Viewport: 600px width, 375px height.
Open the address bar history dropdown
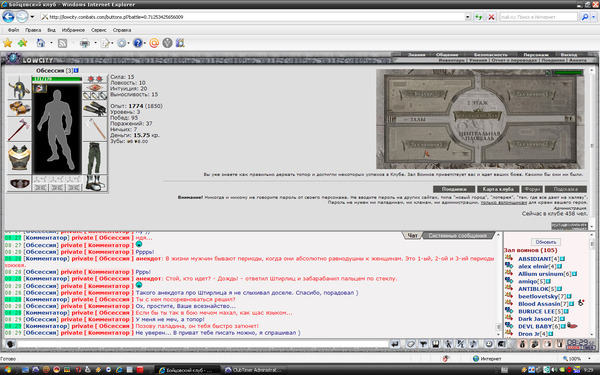[468, 17]
